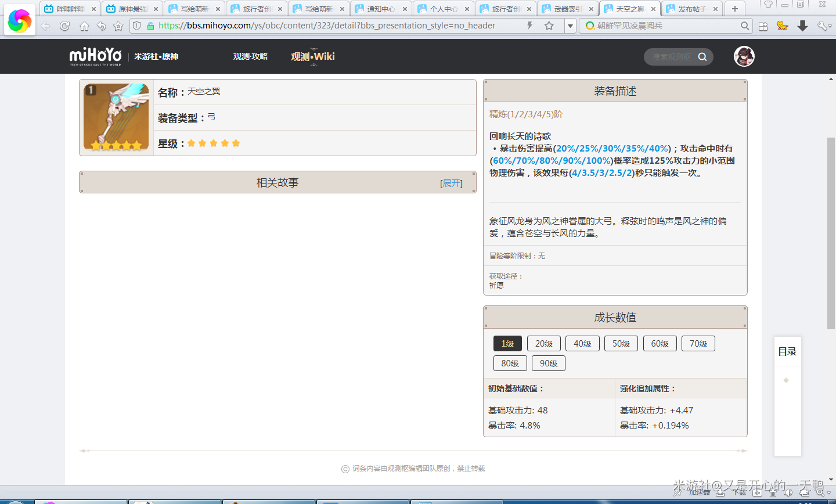Open the address bar history dropdown arrow
836x504 pixels.
click(570, 26)
